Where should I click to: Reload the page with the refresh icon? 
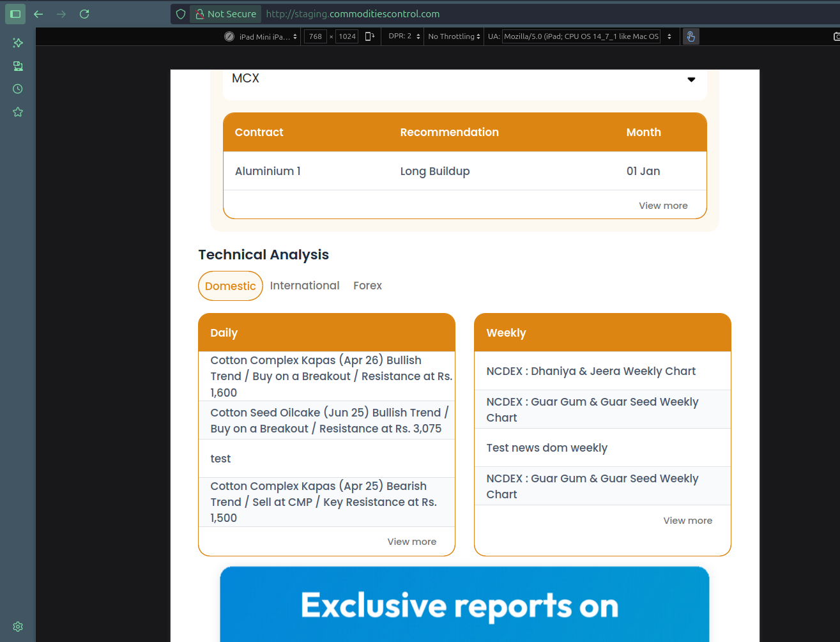click(84, 14)
